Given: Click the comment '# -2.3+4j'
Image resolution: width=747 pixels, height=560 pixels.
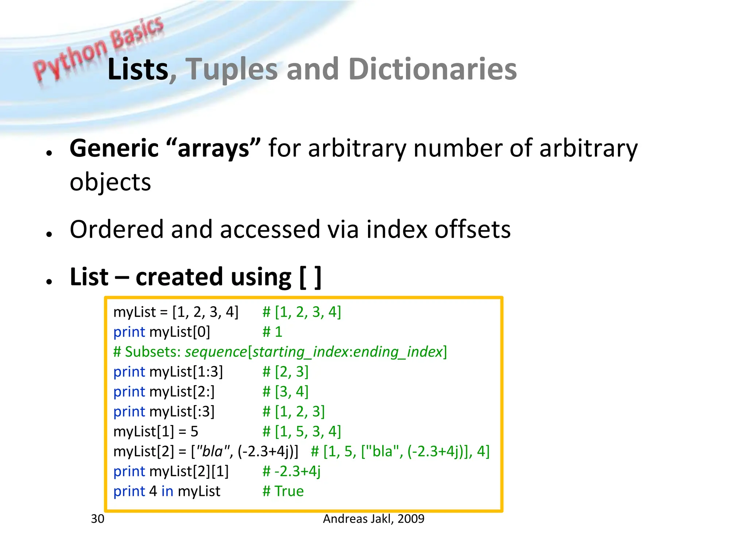Looking at the screenshot, I should tap(291, 472).
